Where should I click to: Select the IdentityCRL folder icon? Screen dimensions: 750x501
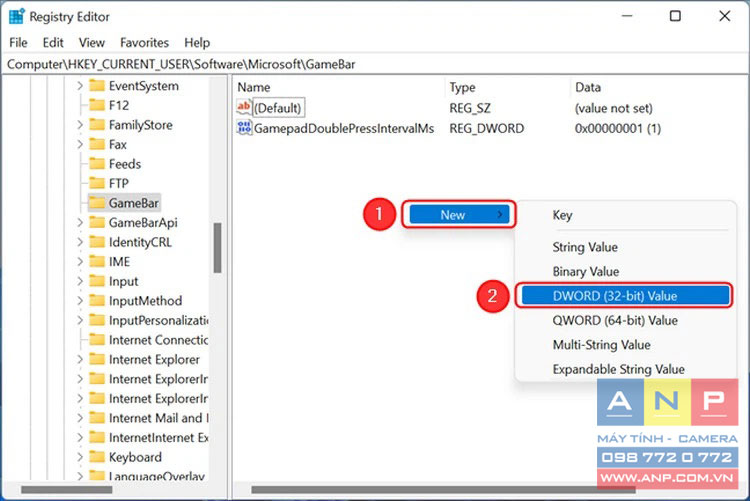(x=97, y=242)
